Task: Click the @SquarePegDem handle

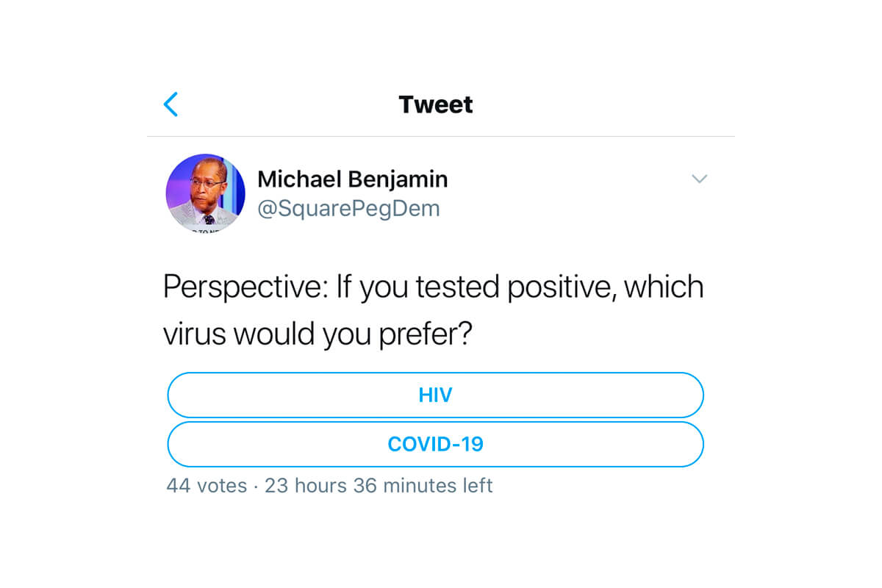Action: (348, 209)
